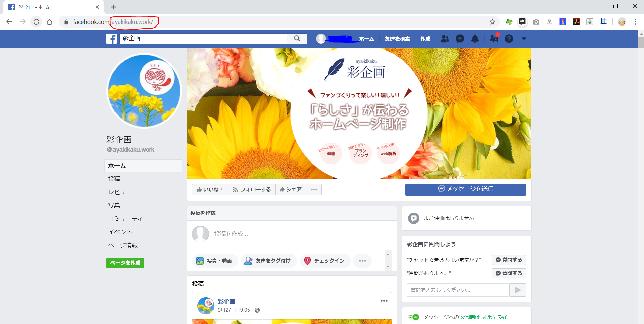Click 質問する for チャットできる人はいますか
This screenshot has width=644, height=324.
pos(509,260)
